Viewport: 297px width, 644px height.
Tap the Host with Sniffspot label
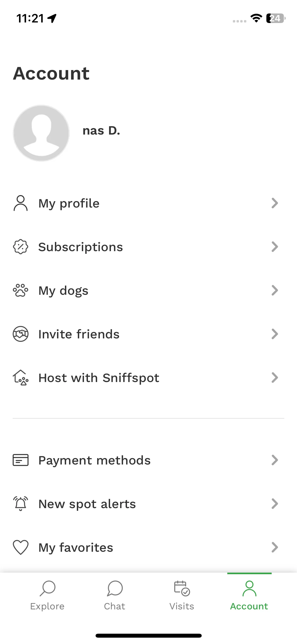pyautogui.click(x=99, y=378)
